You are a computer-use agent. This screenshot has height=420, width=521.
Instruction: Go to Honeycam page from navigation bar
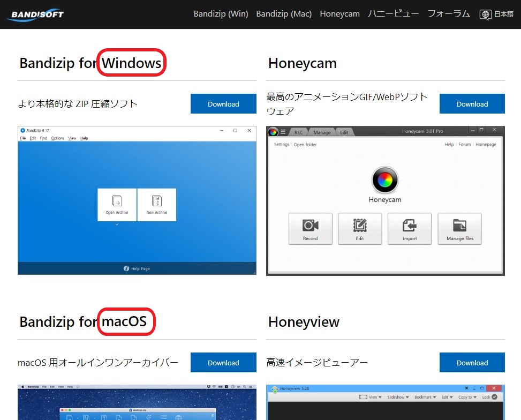[339, 14]
